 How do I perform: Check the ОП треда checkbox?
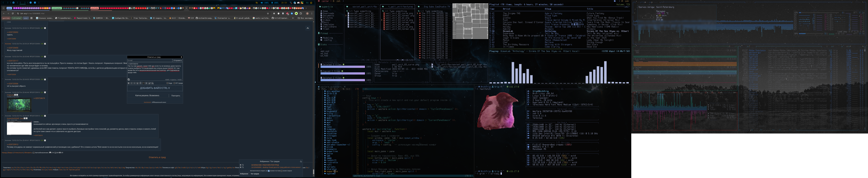[x=174, y=83]
